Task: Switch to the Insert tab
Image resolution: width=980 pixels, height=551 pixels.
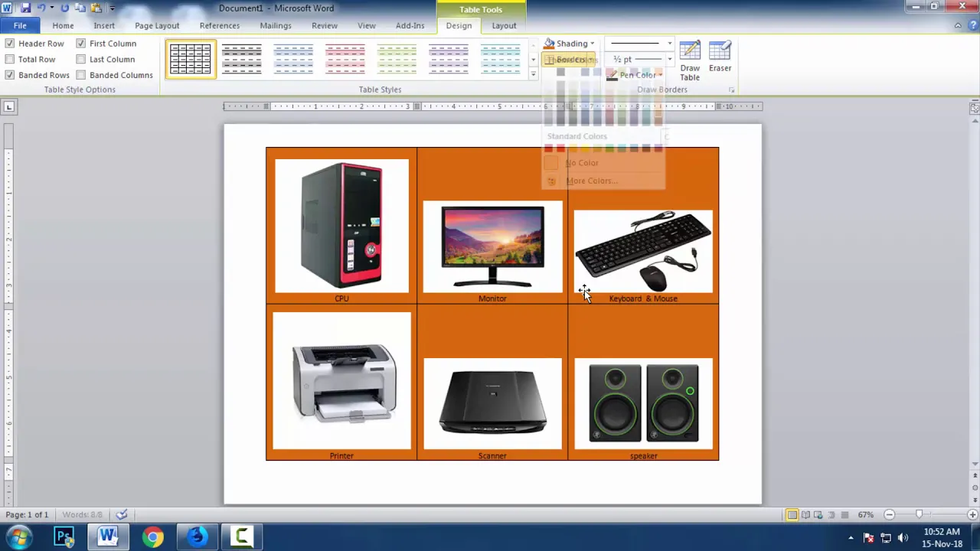Action: 104,25
